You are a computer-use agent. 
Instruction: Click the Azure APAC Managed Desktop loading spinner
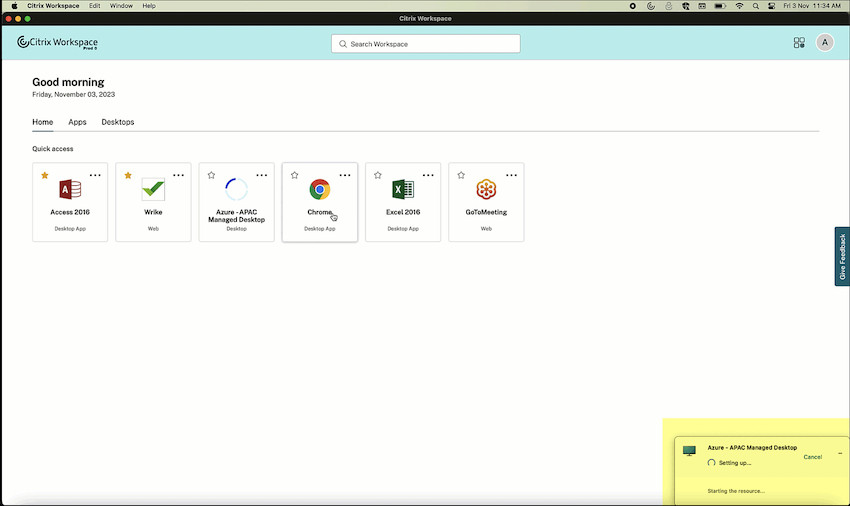click(236, 189)
